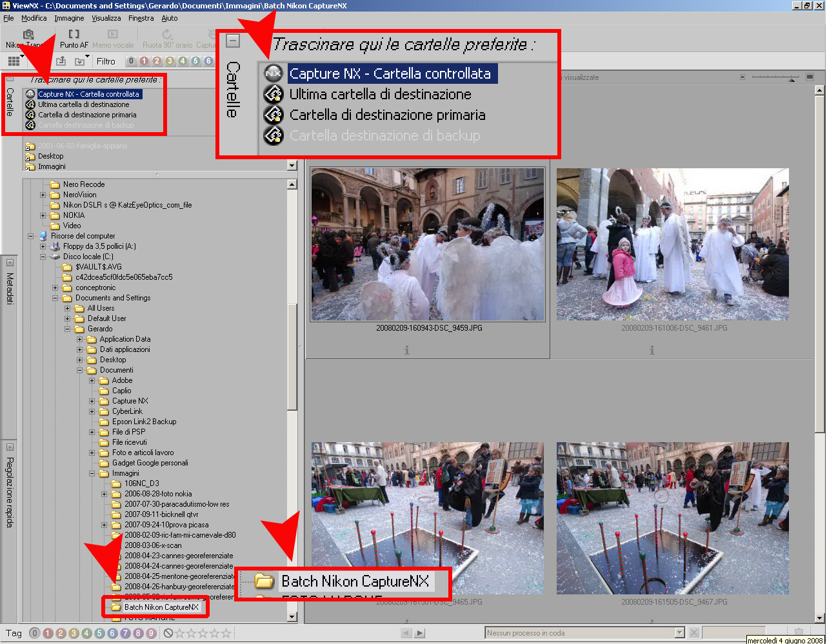Open the Immagine menu

tap(69, 18)
